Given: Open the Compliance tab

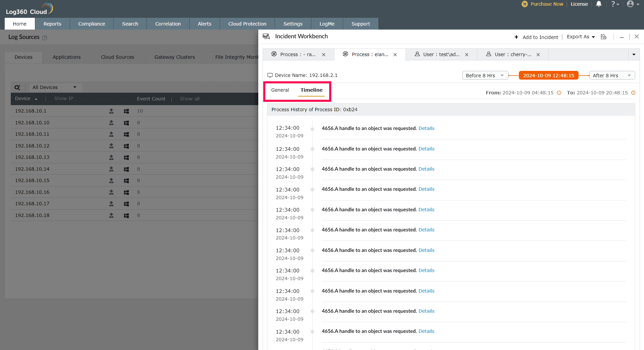Looking at the screenshot, I should tap(92, 24).
